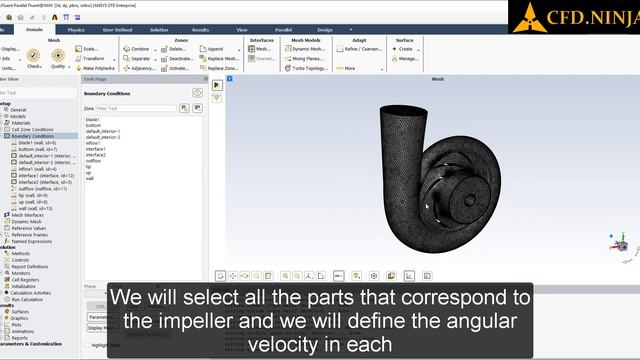Viewport: 640px width, 360px height.
Task: Click the Separate zones tool
Action: pyautogui.click(x=137, y=59)
